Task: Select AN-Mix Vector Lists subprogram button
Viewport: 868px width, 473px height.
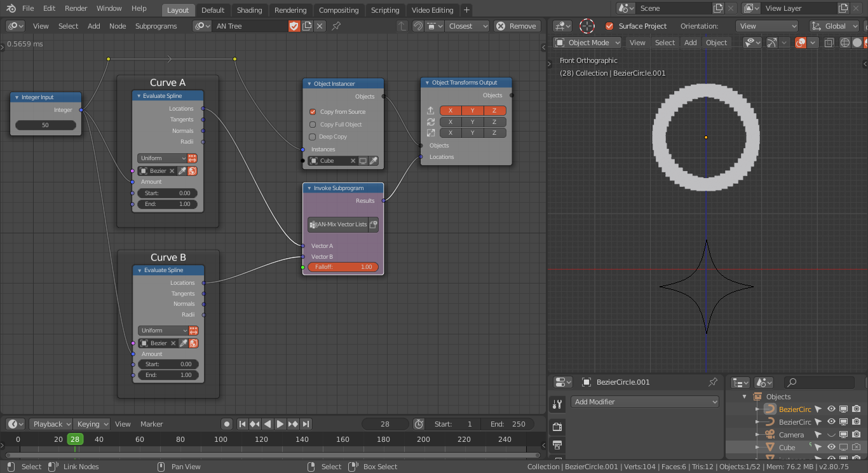Action: point(338,224)
